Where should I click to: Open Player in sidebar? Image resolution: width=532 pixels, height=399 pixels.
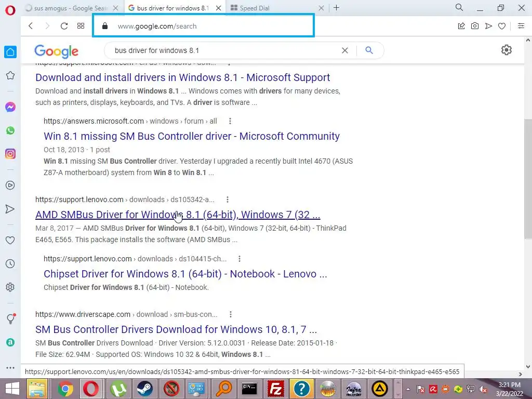pyautogui.click(x=10, y=185)
